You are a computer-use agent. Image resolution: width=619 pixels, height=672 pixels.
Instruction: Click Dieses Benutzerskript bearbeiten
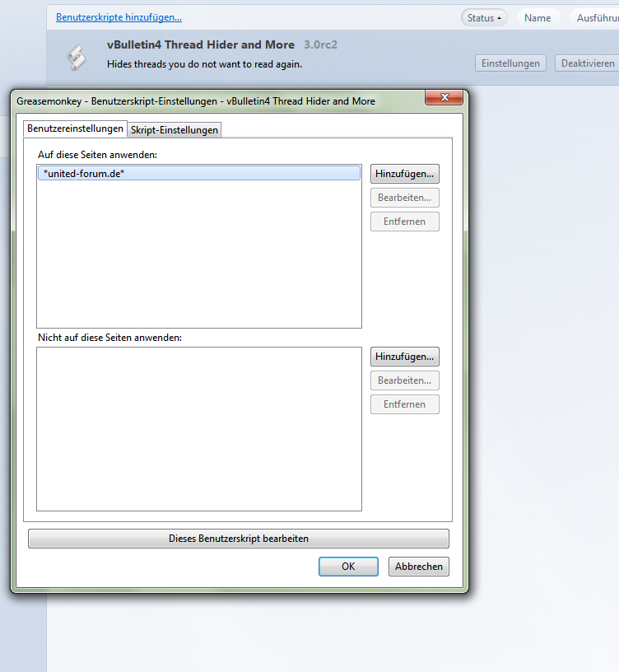pyautogui.click(x=239, y=539)
